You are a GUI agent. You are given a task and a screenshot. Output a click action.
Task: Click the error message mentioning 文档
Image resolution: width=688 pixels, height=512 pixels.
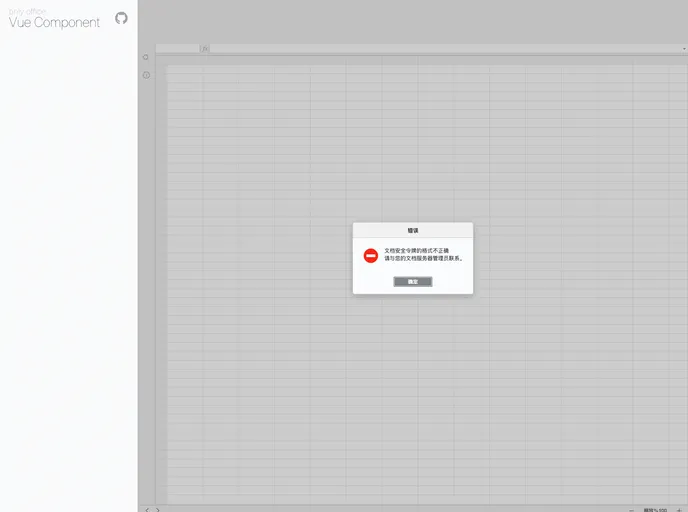424,254
